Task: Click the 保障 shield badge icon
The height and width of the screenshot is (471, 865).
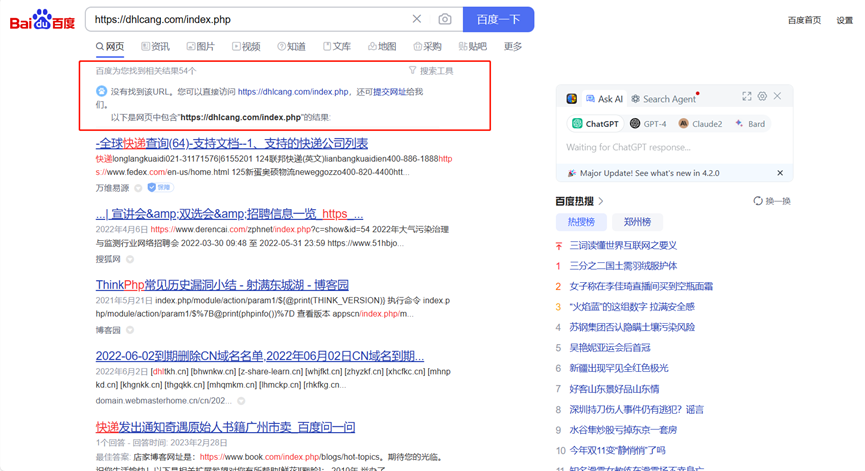Action: (160, 188)
